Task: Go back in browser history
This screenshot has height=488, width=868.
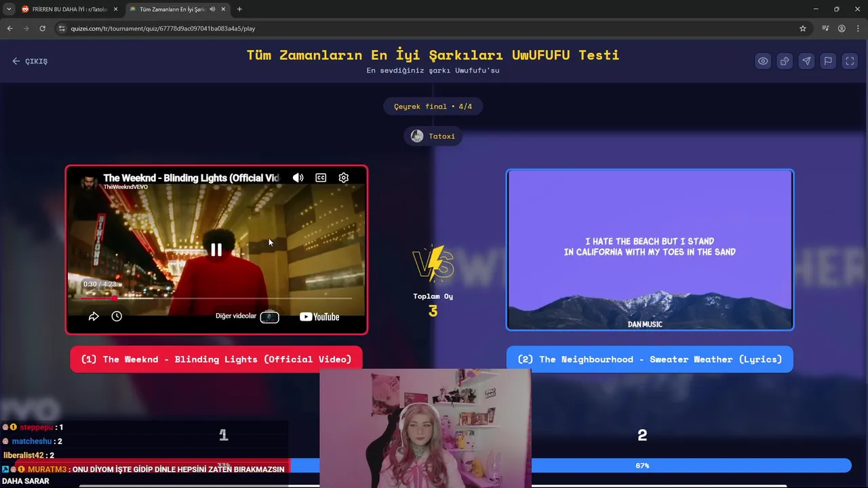Action: point(9,28)
